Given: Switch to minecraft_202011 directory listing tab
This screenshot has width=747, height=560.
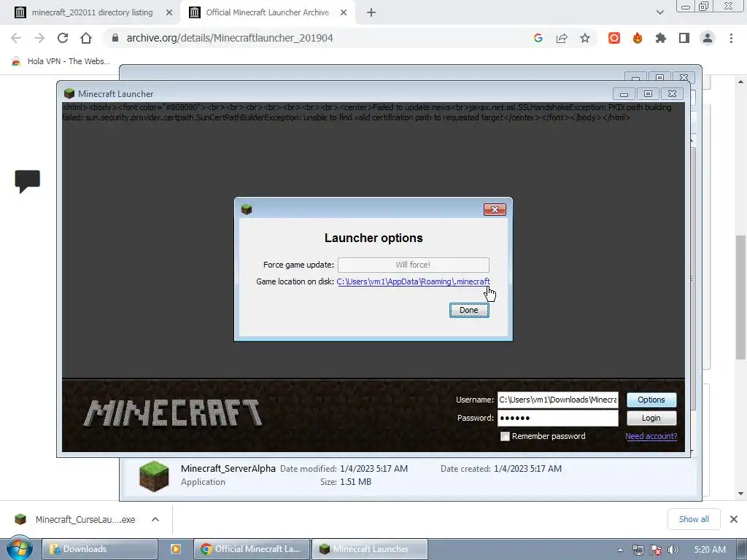Looking at the screenshot, I should click(93, 12).
